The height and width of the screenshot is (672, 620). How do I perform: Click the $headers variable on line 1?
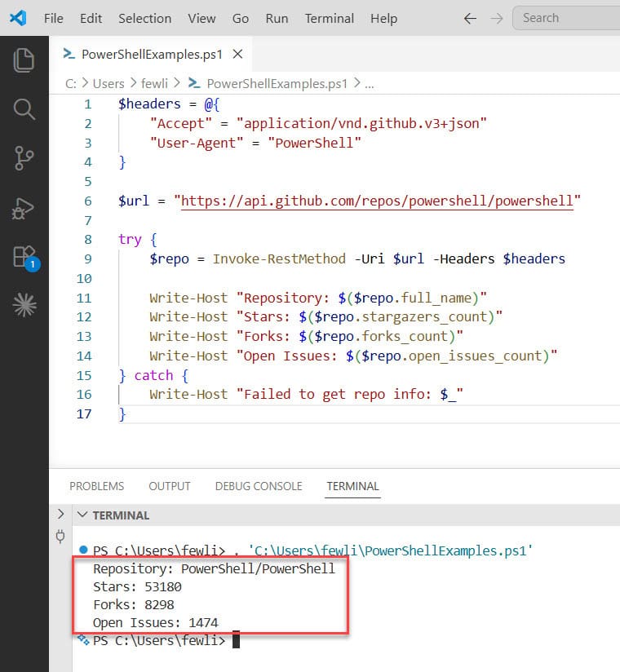149,104
